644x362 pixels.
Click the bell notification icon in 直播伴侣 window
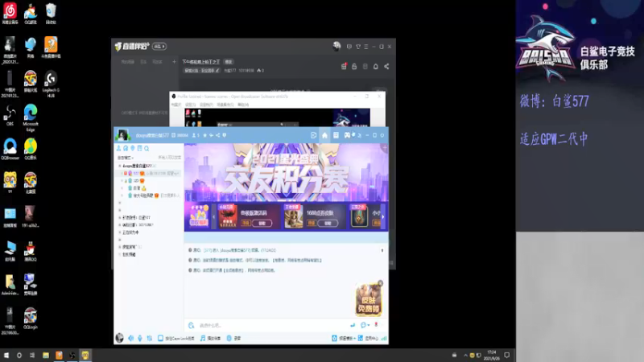375,67
